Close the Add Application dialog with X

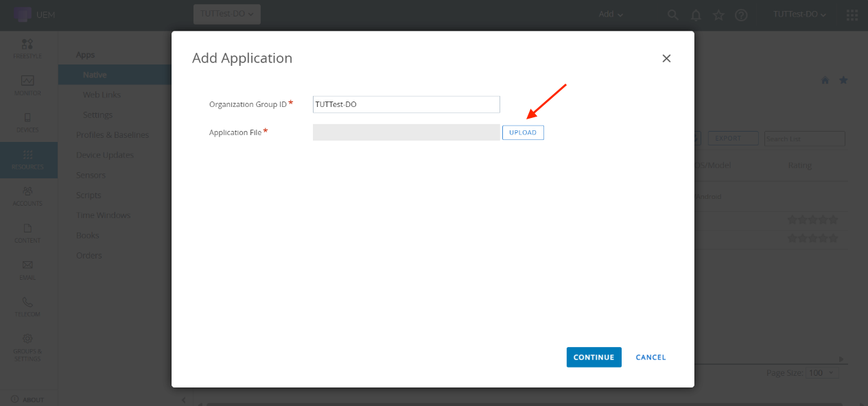click(666, 59)
